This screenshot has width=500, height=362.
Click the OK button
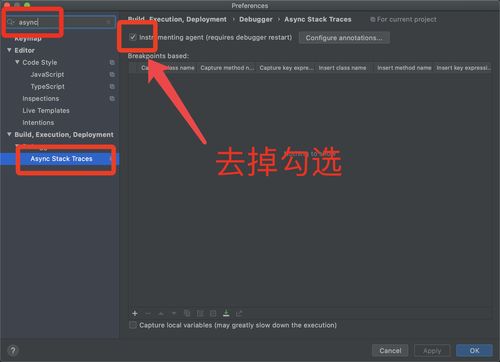(x=474, y=350)
